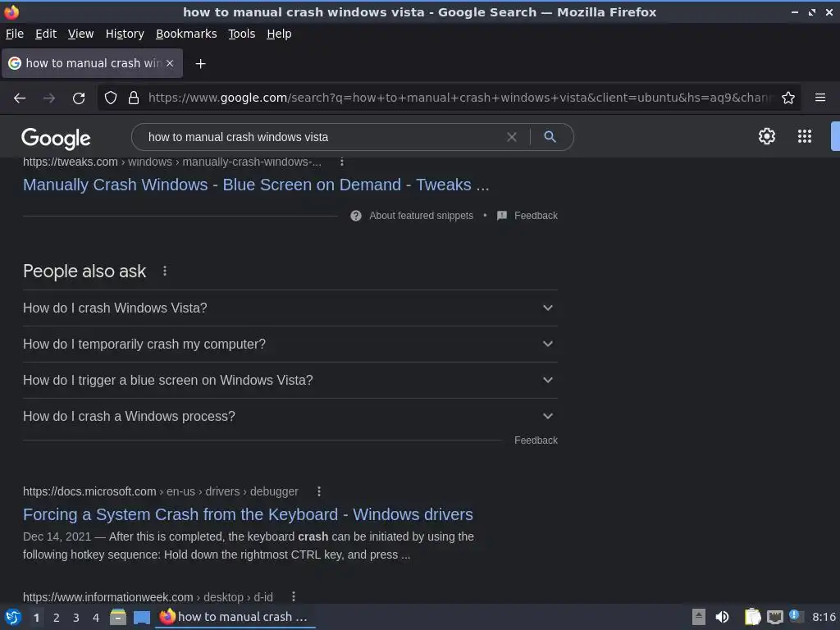Image resolution: width=840 pixels, height=630 pixels.
Task: Open the network status tray icon
Action: (x=774, y=618)
